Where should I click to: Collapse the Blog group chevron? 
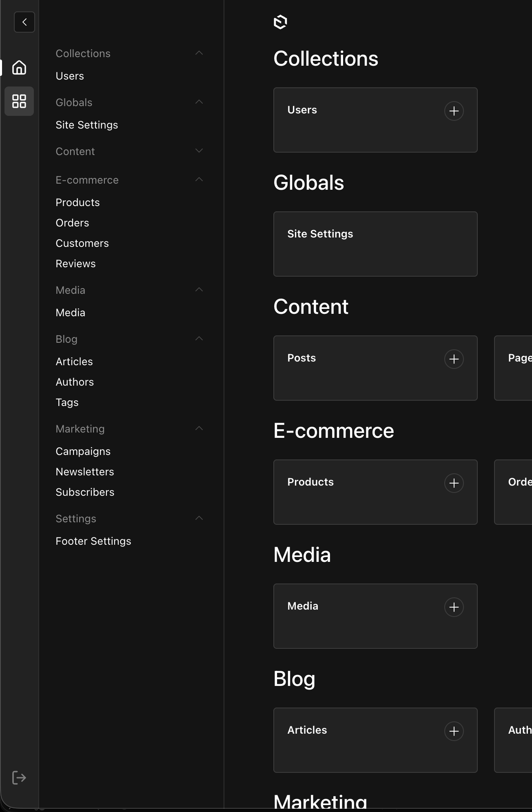(x=199, y=339)
